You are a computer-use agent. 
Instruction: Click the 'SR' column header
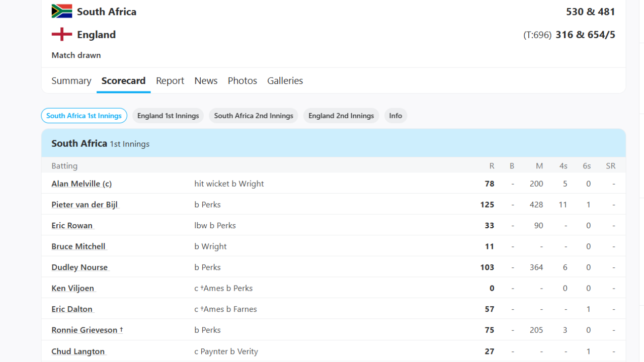pyautogui.click(x=611, y=166)
